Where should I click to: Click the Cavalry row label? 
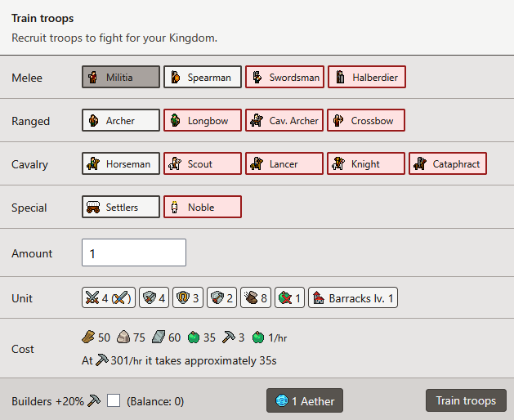coord(30,164)
